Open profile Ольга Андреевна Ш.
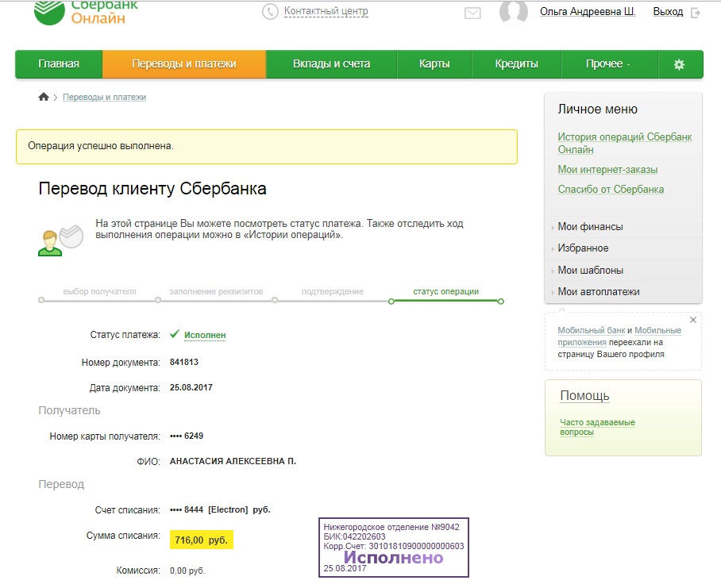Viewport: 721px width, 588px height. 588,11
